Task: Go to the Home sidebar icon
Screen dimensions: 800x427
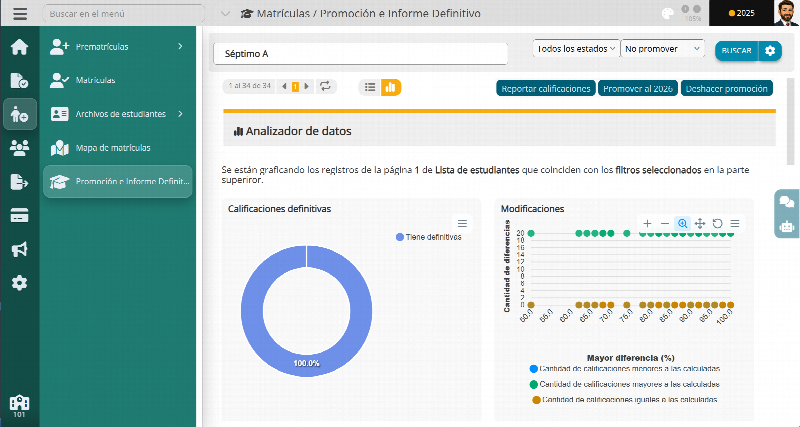Action: [x=19, y=47]
